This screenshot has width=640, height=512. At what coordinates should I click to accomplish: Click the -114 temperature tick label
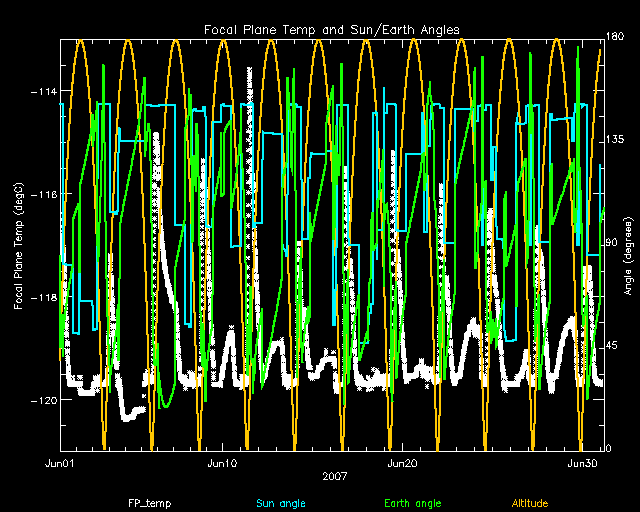[x=42, y=92]
